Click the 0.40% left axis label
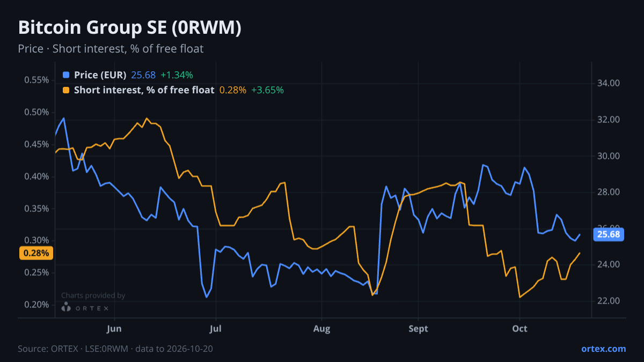 [x=36, y=176]
